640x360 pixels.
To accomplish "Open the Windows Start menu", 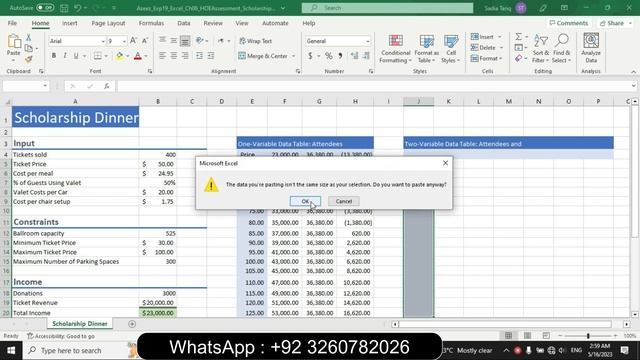I will pyautogui.click(x=11, y=350).
